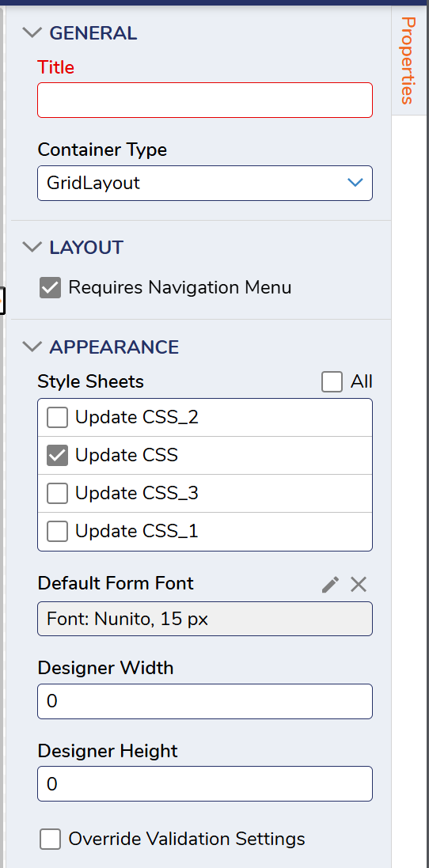
Task: Open the Container Type dropdown
Action: pyautogui.click(x=205, y=183)
